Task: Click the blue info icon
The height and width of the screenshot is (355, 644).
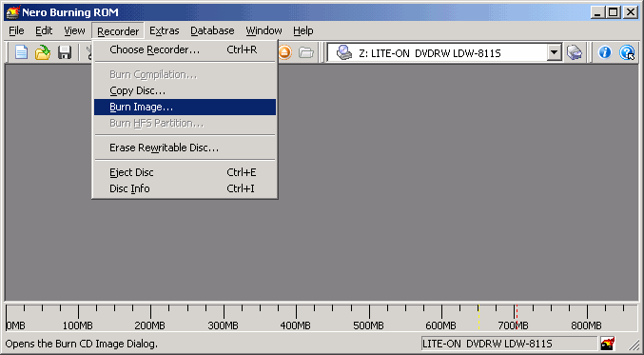Action: [x=605, y=52]
